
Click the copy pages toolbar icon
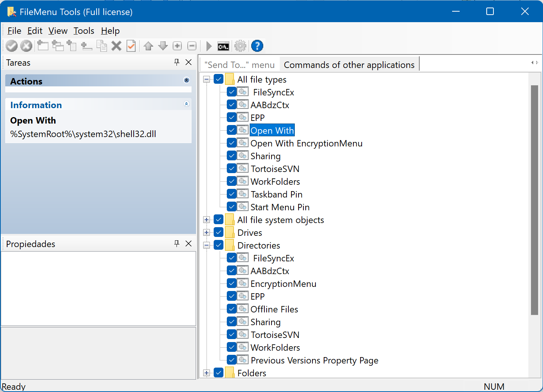[x=102, y=46]
